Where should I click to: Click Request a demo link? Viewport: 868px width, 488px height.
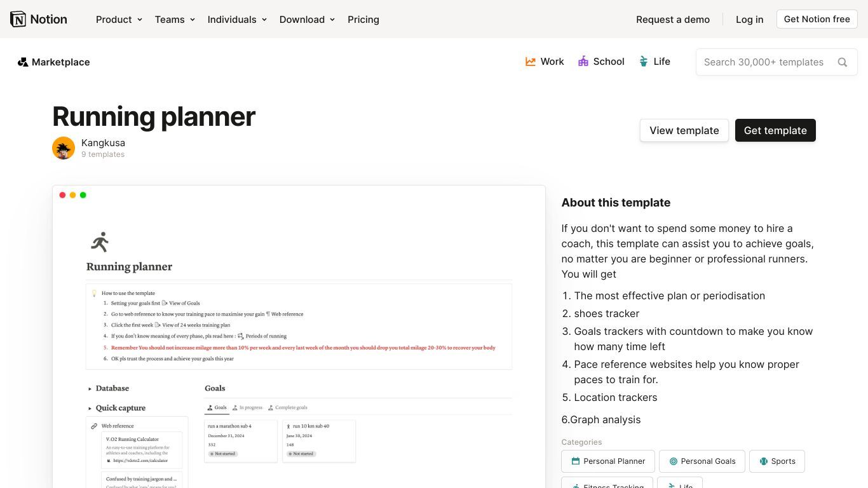[x=673, y=20]
